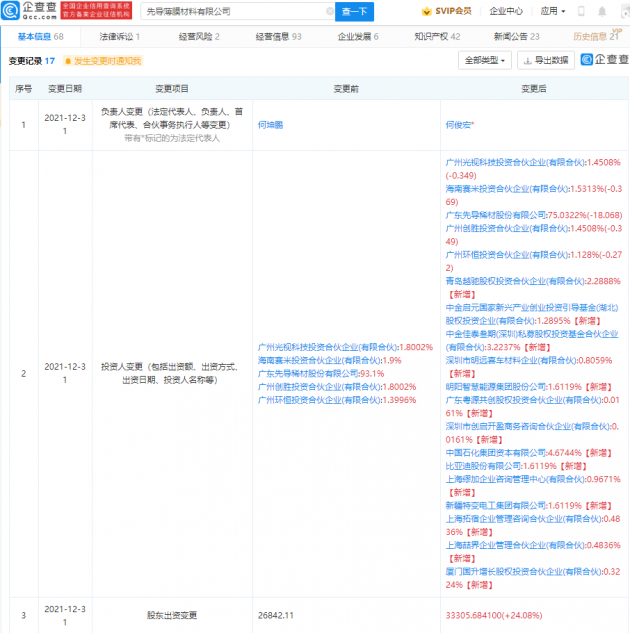Image resolution: width=630 pixels, height=633 pixels.
Task: Select the 企业发展 6 tab
Action: coord(358,37)
